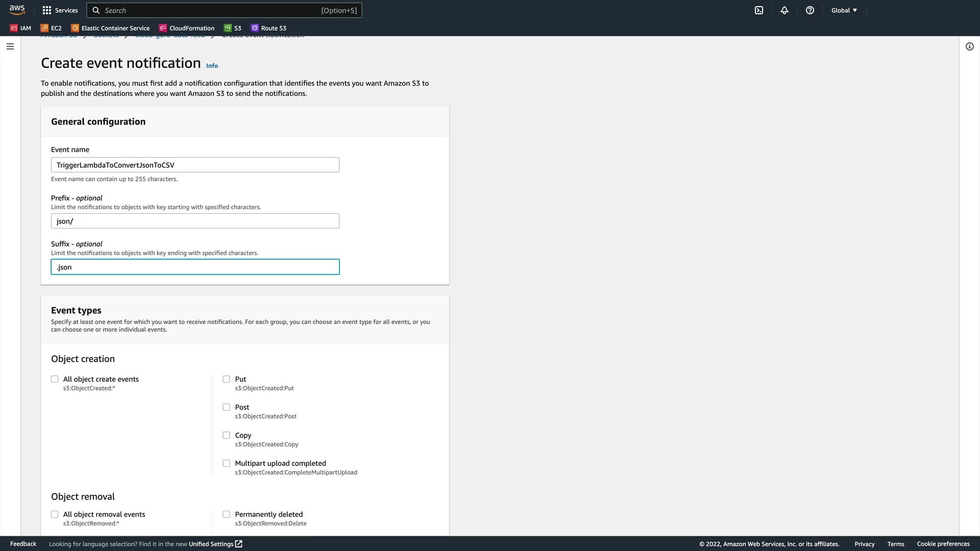The height and width of the screenshot is (551, 980).
Task: Click into the Prefix input field
Action: click(x=195, y=221)
